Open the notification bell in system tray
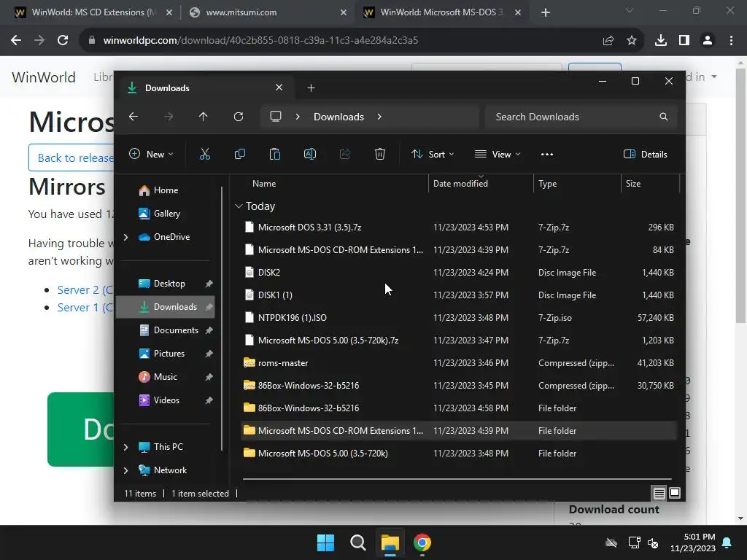Screen dimensions: 747x560 (x=727, y=542)
